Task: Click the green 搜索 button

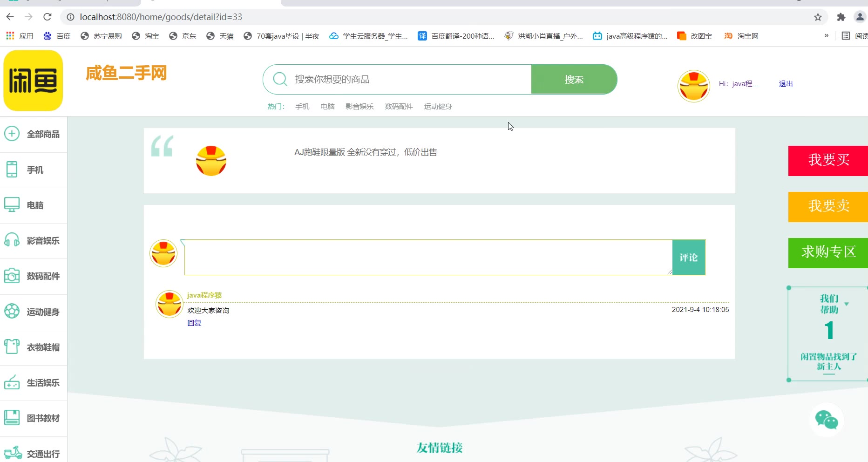Action: (574, 80)
